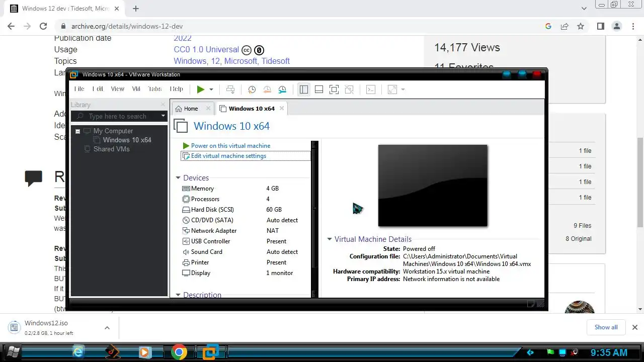Open the Edit menu in VMware
Viewport: 644px width, 362px height.
(98, 89)
